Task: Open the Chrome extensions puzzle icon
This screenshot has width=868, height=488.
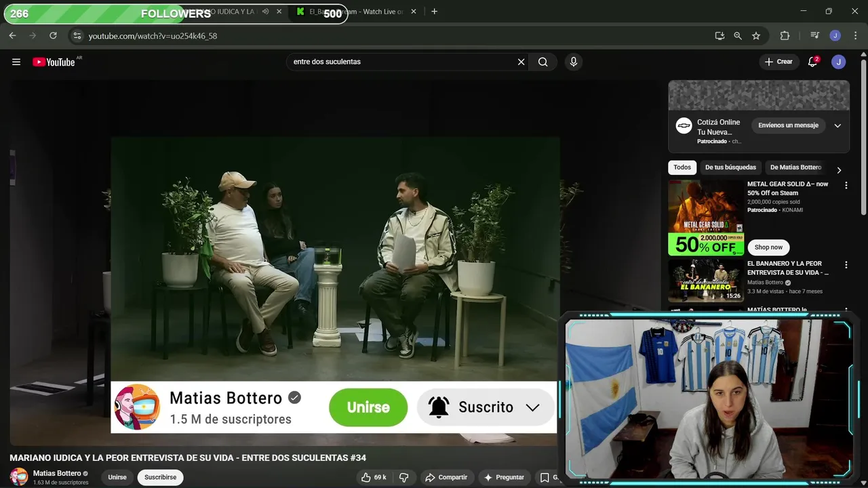Action: [x=785, y=36]
